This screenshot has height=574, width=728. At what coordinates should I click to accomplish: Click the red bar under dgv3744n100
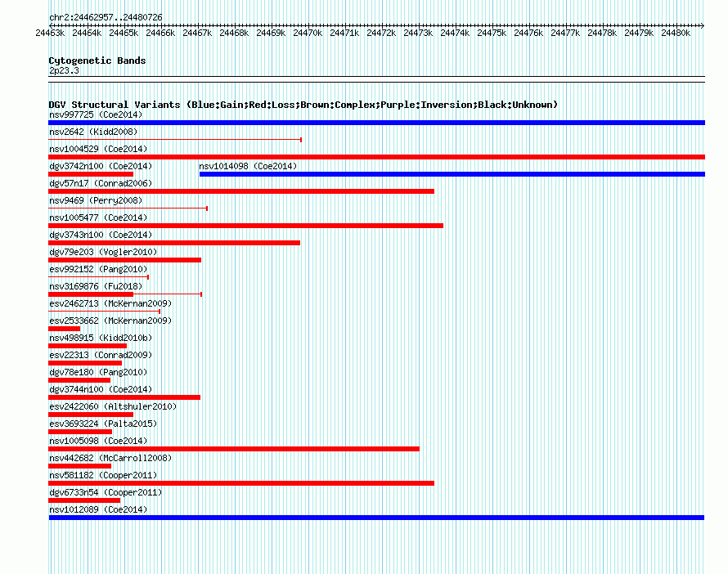point(124,397)
